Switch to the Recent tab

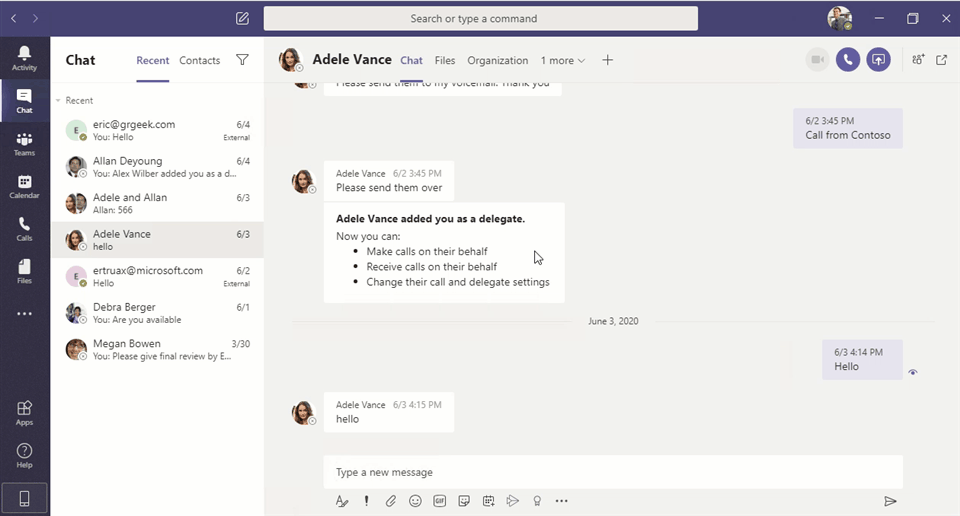point(152,60)
